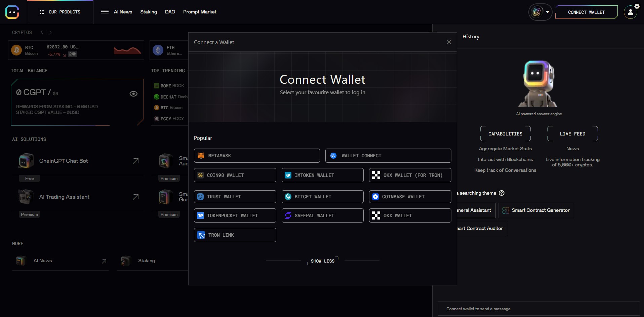Open AI News in top navigation
This screenshot has height=317, width=644.
coord(123,12)
